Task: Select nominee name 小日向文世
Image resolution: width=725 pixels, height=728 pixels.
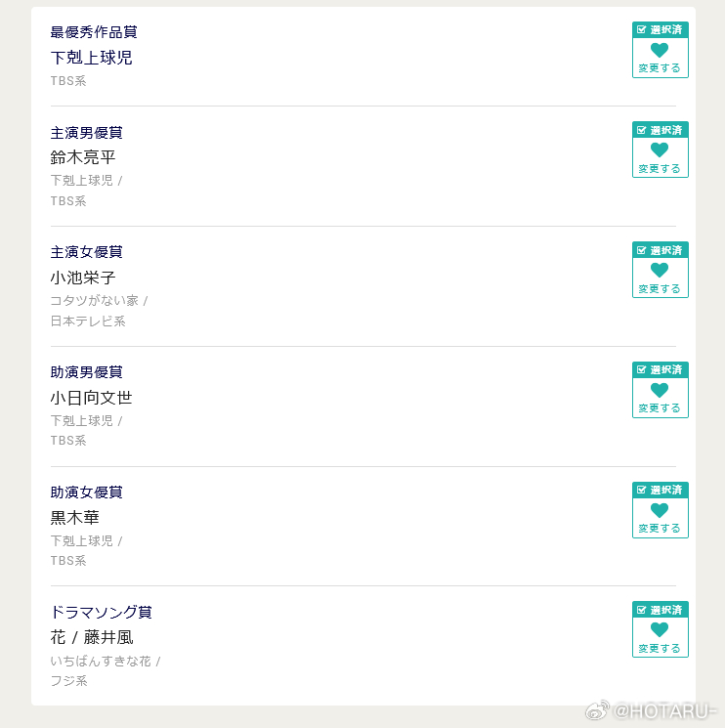Action: click(x=92, y=398)
